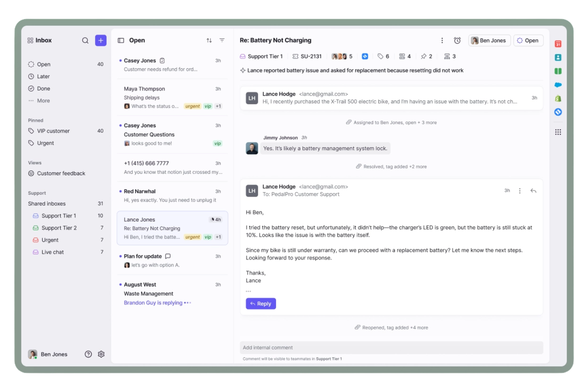Click the Reply button on Lance's message

(261, 303)
